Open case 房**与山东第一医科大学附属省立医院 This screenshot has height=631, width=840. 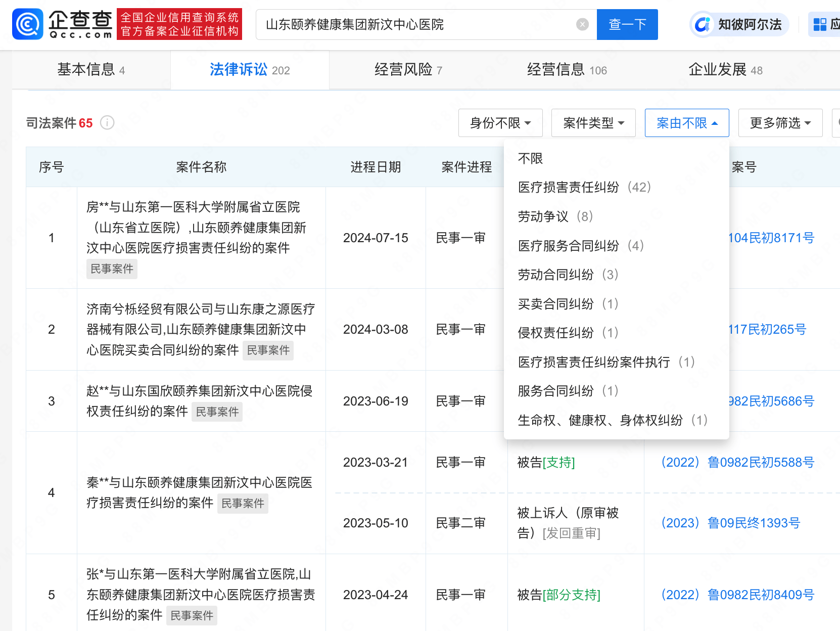[x=196, y=228]
